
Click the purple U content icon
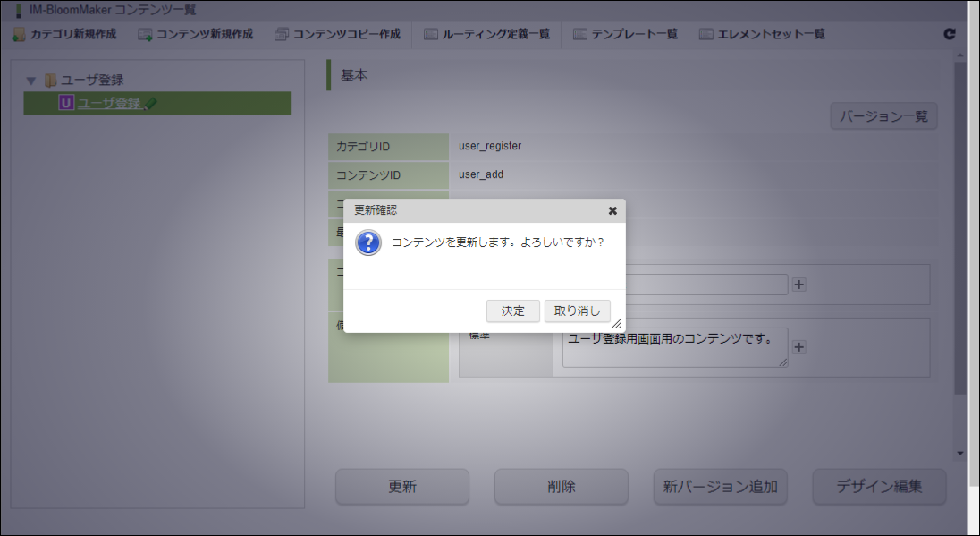66,103
